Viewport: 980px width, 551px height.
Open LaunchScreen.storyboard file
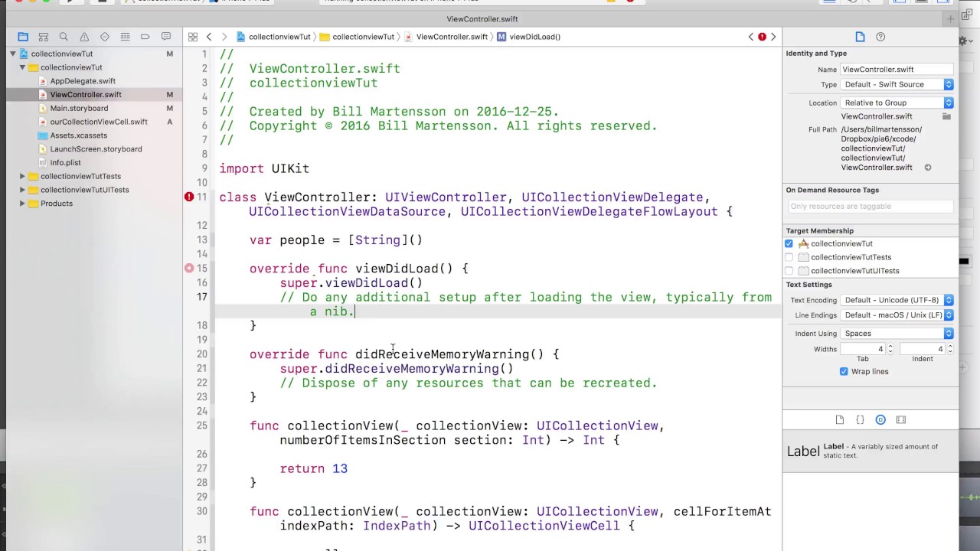click(x=96, y=149)
